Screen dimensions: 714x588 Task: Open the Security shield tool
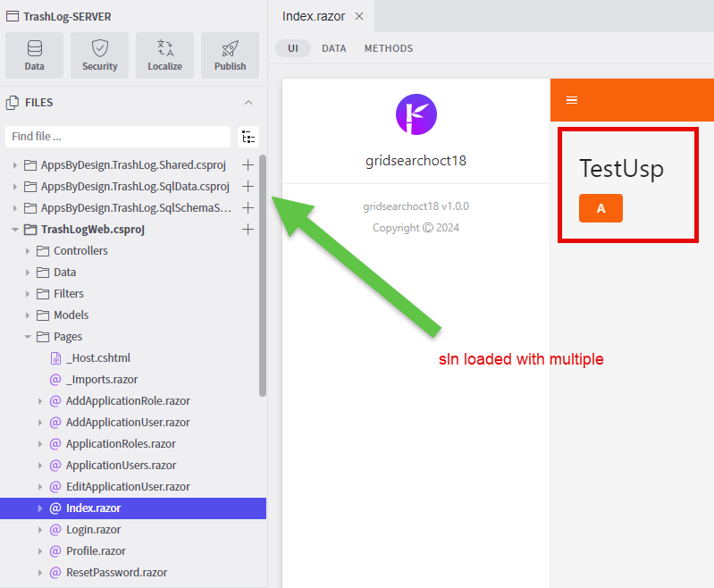pyautogui.click(x=99, y=55)
